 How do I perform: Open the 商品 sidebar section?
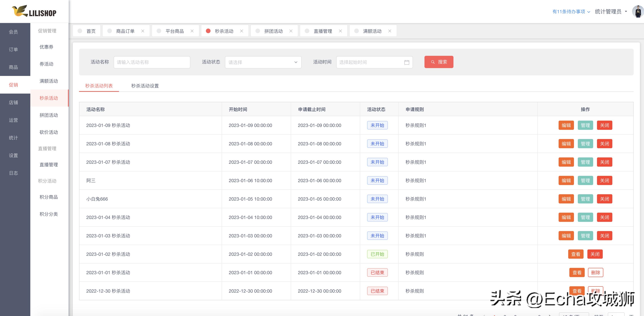click(13, 67)
